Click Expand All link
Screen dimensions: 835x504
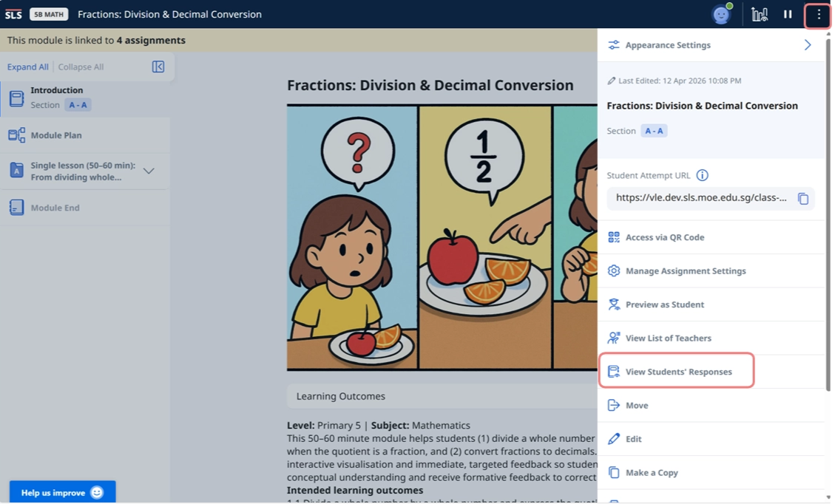click(x=27, y=67)
